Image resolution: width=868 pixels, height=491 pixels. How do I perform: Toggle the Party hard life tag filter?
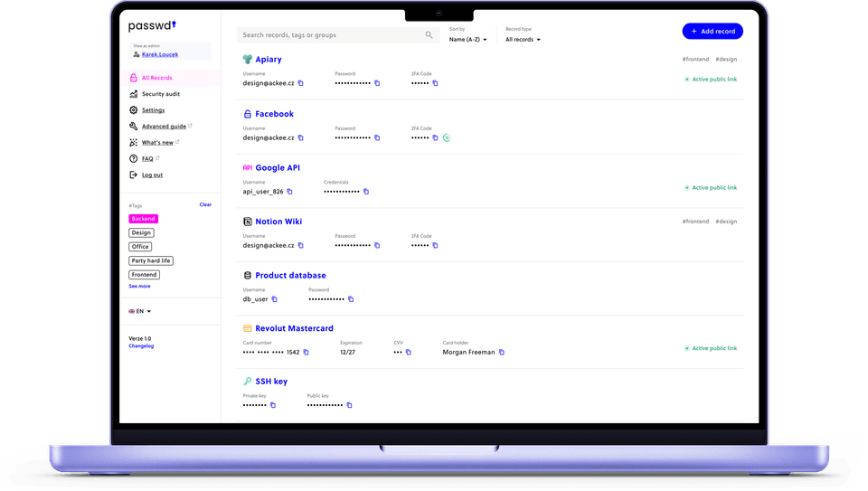pos(151,260)
